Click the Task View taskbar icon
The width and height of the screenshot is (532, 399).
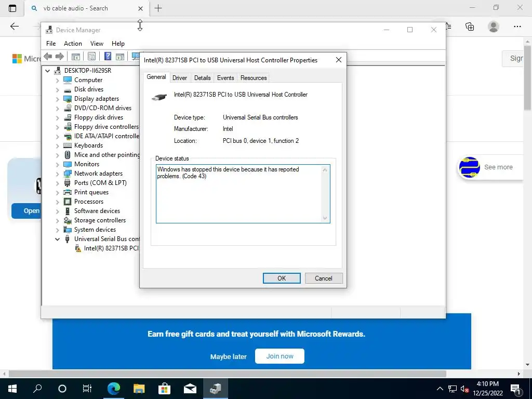(x=87, y=389)
